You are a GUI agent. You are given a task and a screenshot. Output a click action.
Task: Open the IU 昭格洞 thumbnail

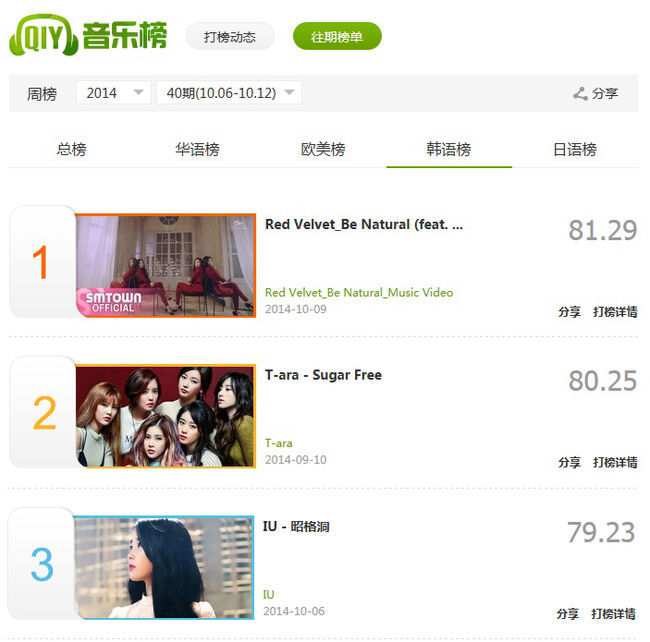pos(164,567)
